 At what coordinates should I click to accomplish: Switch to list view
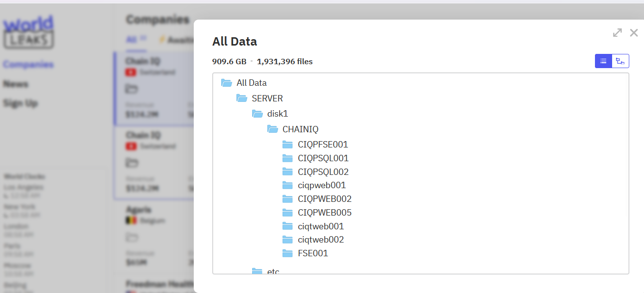tap(603, 61)
